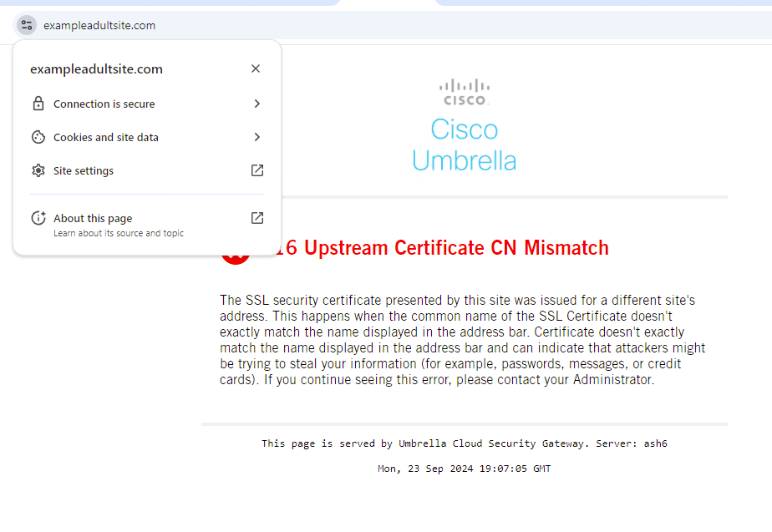Click the Cisco logo at top of page

[x=465, y=92]
